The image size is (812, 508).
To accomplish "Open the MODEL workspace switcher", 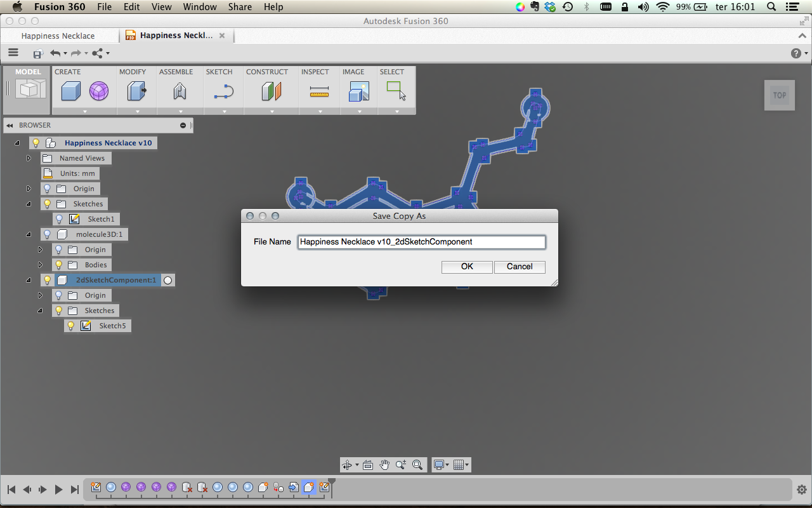I will (x=28, y=90).
